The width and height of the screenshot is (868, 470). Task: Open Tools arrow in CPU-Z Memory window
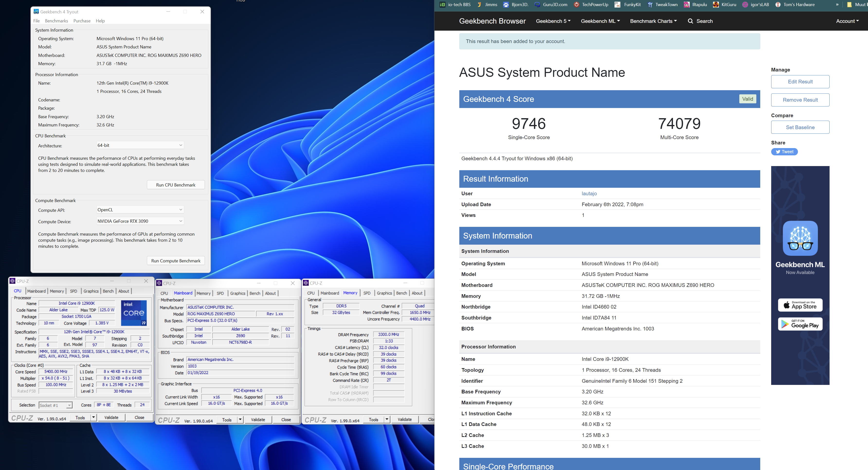point(387,419)
